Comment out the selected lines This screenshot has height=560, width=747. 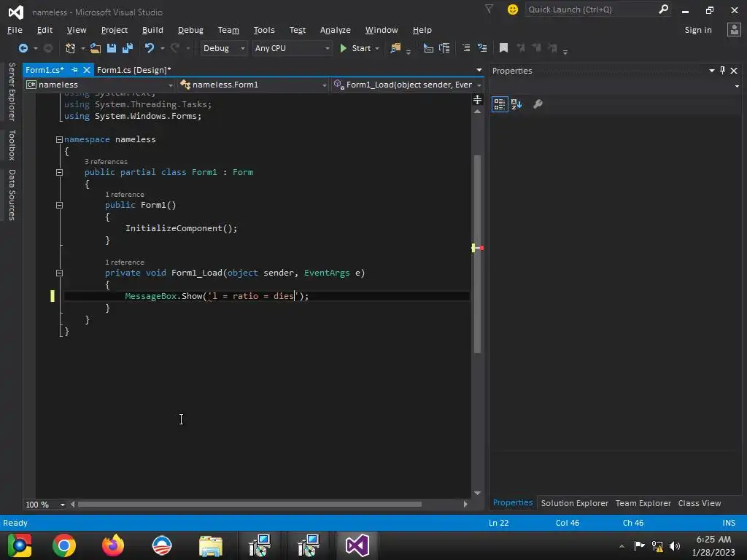(466, 48)
